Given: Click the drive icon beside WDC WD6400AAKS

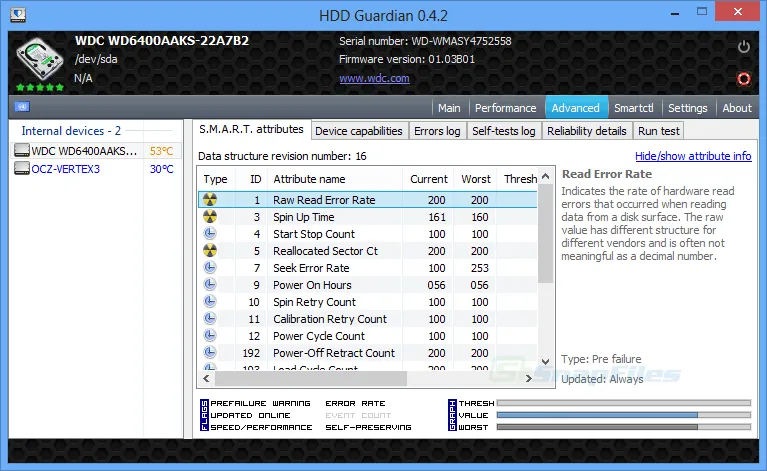Looking at the screenshot, I should click(22, 150).
